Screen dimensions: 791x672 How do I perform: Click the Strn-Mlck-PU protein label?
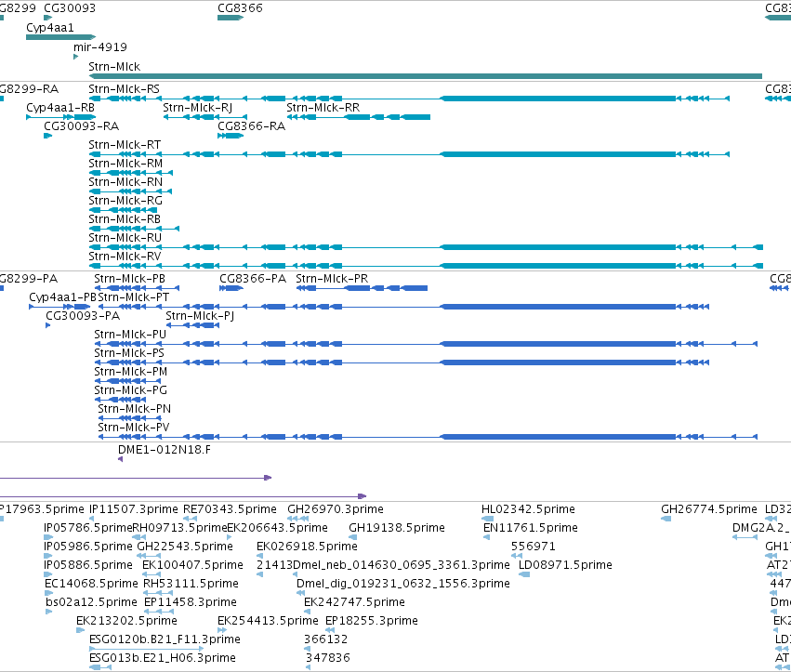pos(130,335)
